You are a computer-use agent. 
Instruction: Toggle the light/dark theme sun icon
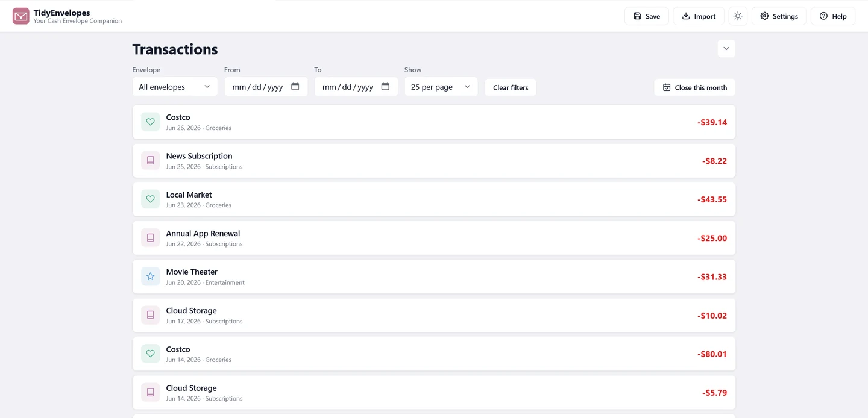pos(738,16)
